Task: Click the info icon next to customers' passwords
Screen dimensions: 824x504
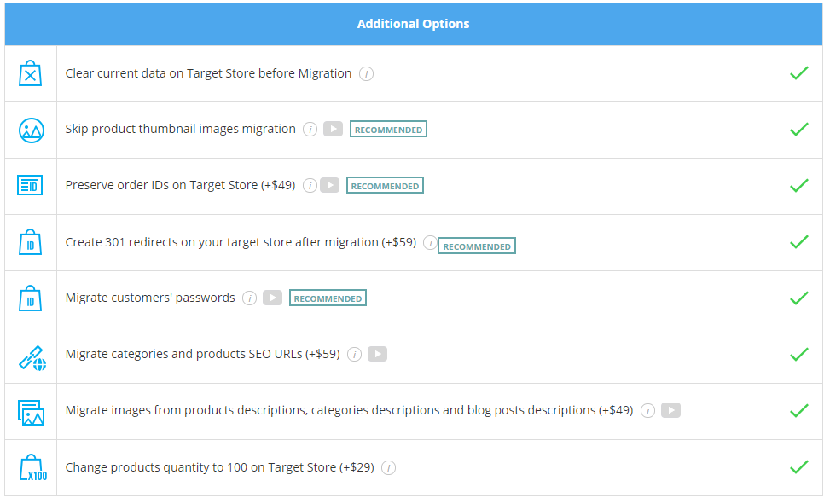Action: pos(248,298)
